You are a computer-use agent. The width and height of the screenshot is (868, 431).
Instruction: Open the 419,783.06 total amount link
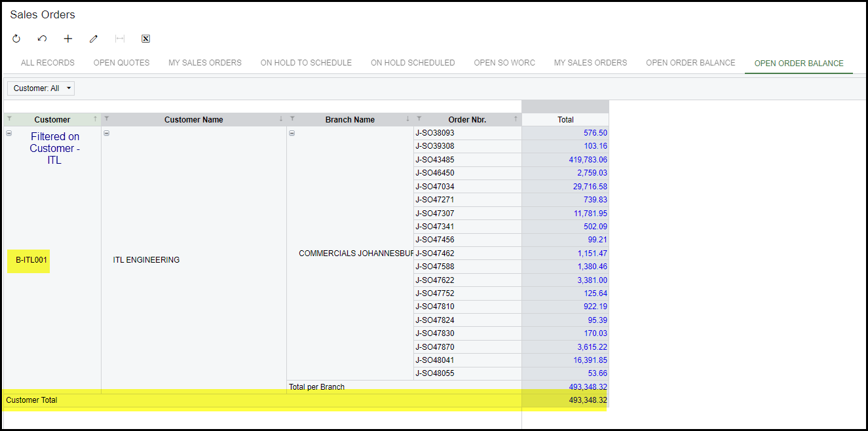(588, 160)
